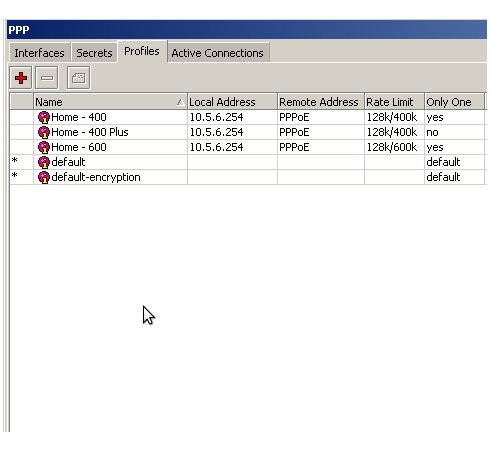
Task: Click the red plus add profile button
Action: pyautogui.click(x=21, y=78)
